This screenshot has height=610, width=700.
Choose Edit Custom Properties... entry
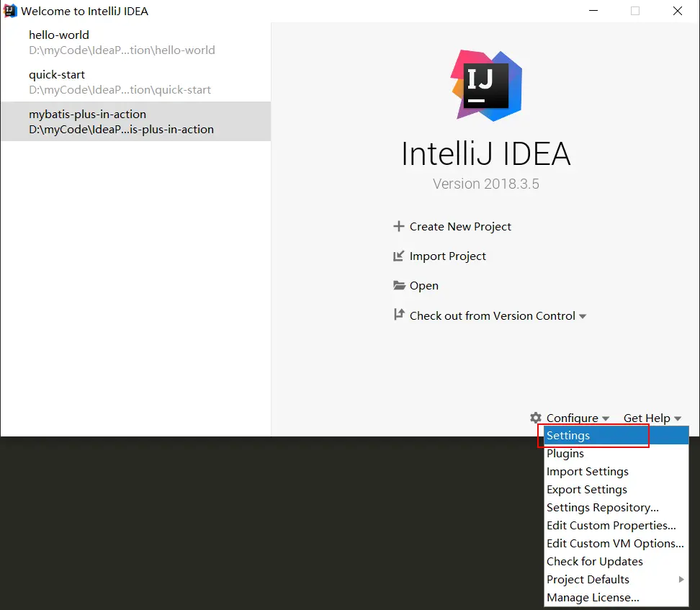616,525
